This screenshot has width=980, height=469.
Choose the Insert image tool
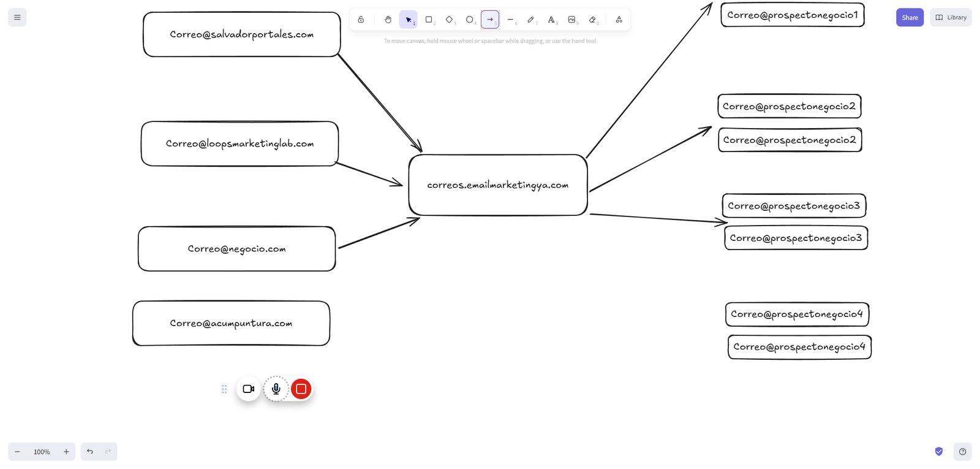click(x=571, y=20)
